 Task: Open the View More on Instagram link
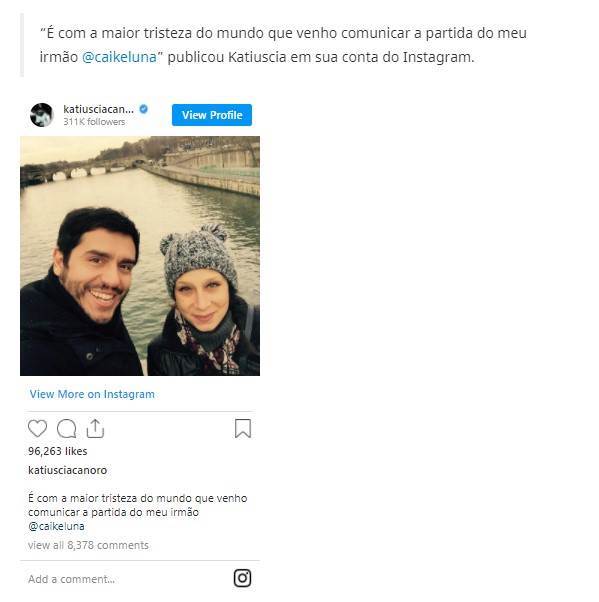[92, 394]
